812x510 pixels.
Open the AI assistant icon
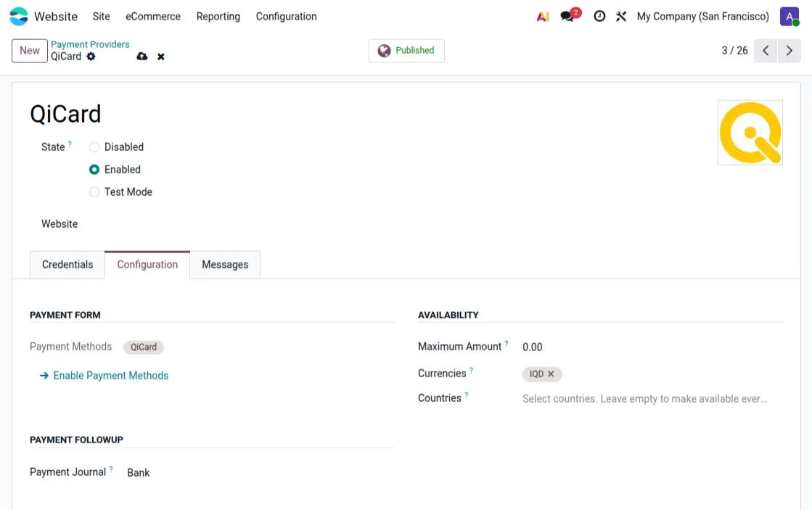point(542,17)
